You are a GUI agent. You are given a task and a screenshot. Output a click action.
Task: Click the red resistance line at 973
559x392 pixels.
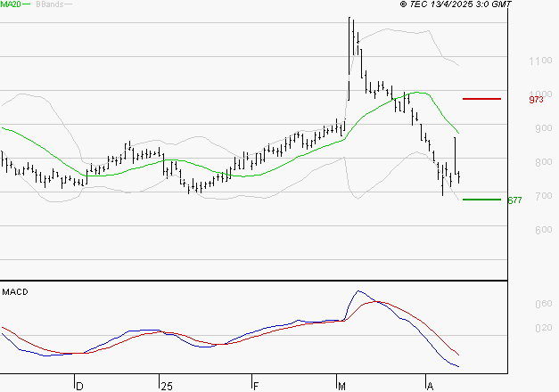coord(482,99)
